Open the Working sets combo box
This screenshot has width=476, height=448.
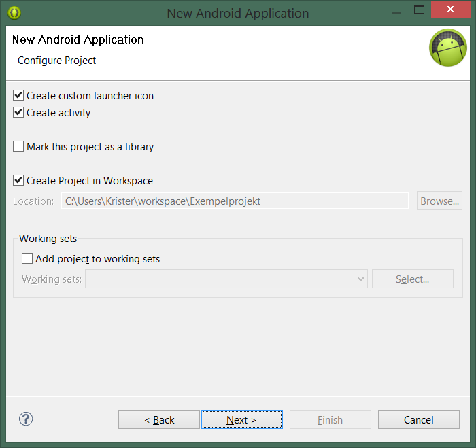(x=226, y=279)
